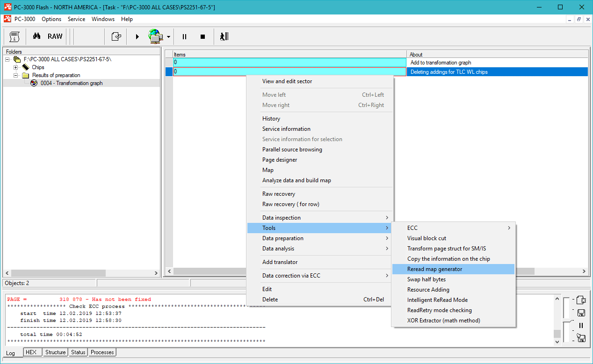Collapse the Results of preparation node

point(15,75)
